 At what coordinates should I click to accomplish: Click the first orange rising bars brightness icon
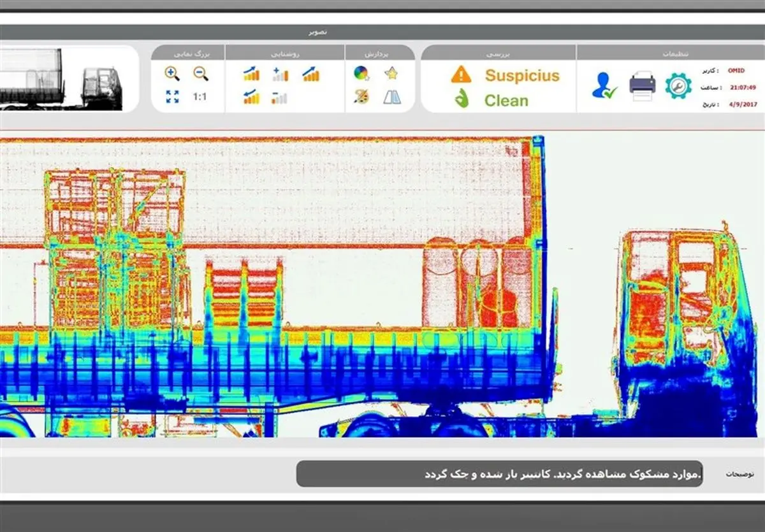[x=252, y=74]
